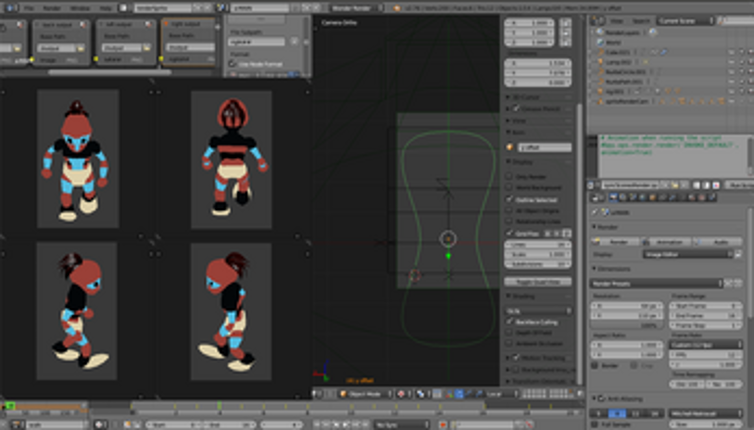Open the outliner Search menu
Screen dimensions: 754x430
pyautogui.click(x=640, y=20)
